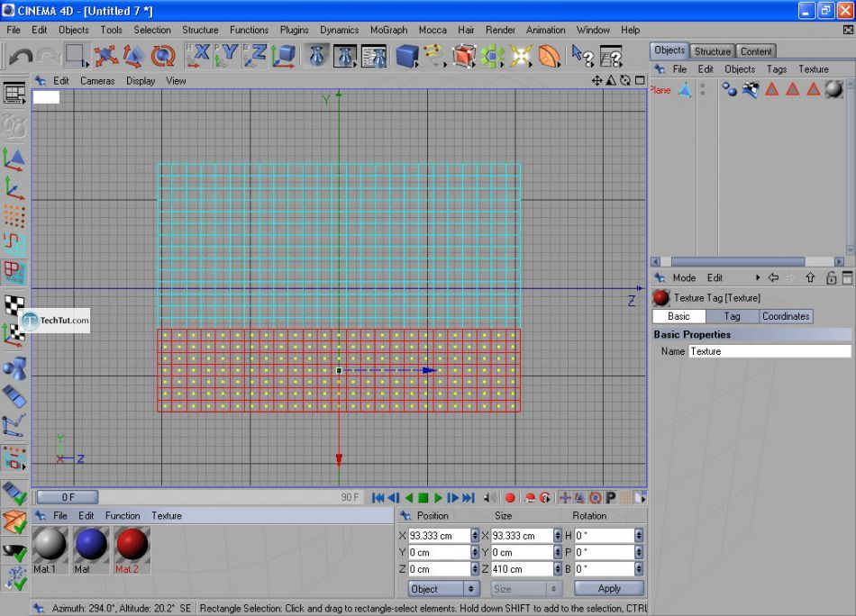Go to the start of animation

[x=378, y=498]
